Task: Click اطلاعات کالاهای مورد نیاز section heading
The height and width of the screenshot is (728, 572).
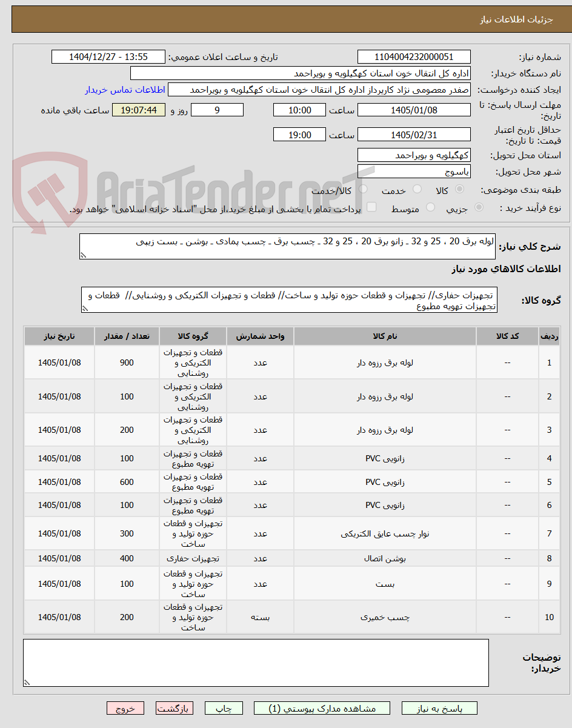Action: 506,269
